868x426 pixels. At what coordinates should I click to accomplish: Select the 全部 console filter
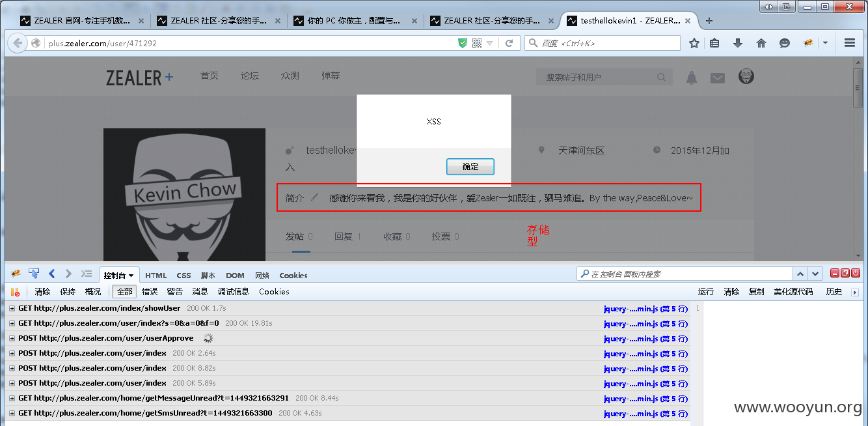pos(124,292)
